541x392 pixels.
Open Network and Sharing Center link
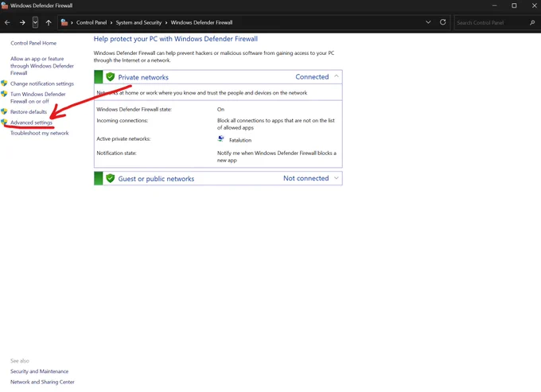(x=42, y=382)
